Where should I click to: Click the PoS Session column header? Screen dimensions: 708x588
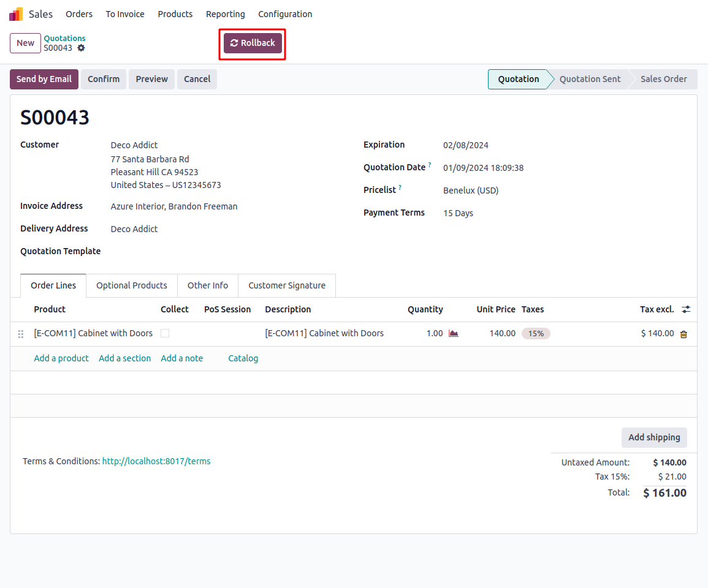227,309
